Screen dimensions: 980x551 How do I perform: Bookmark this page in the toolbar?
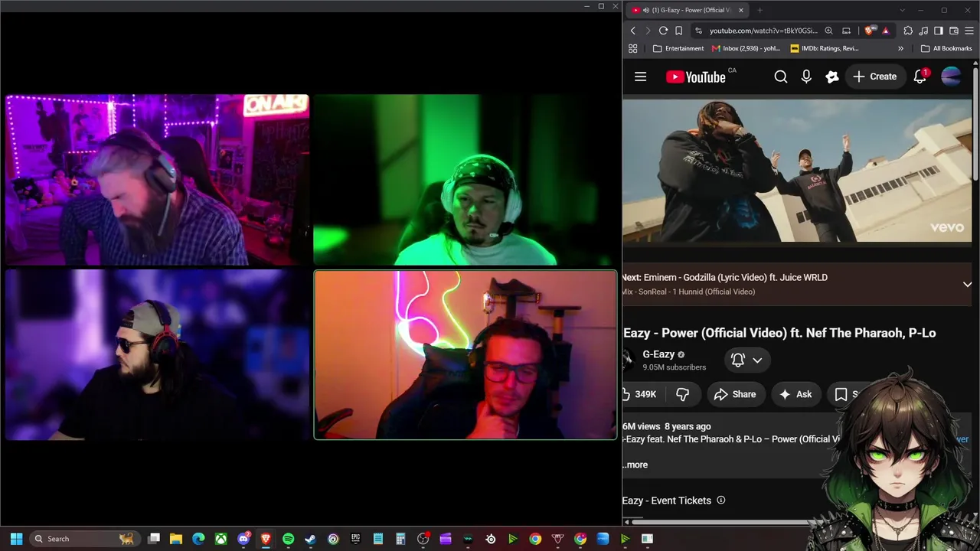[678, 31]
